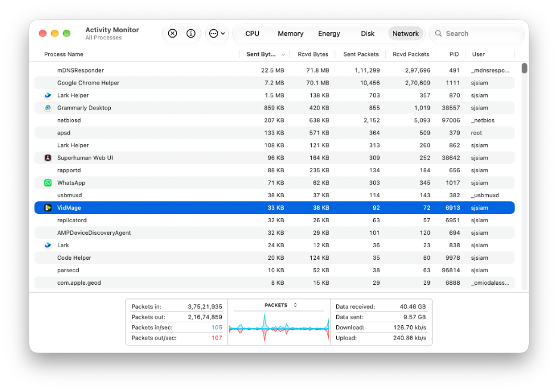Click the Upload 240.86 kb/s value

410,338
